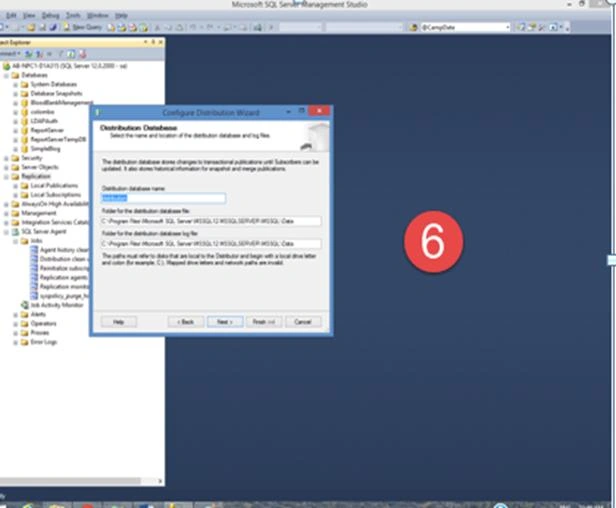This screenshot has width=616, height=508.
Task: Click the distribution database log file folder field
Action: (x=211, y=244)
